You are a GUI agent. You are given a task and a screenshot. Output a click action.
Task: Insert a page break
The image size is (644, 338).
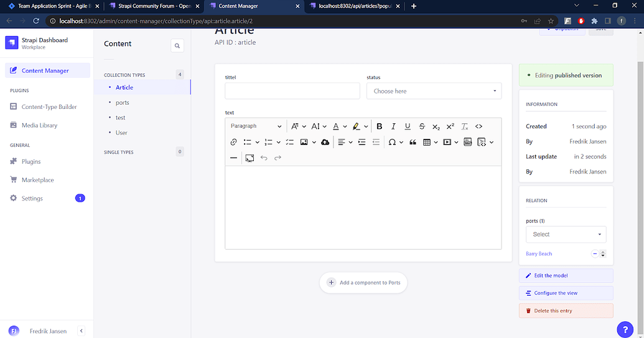tap(467, 142)
